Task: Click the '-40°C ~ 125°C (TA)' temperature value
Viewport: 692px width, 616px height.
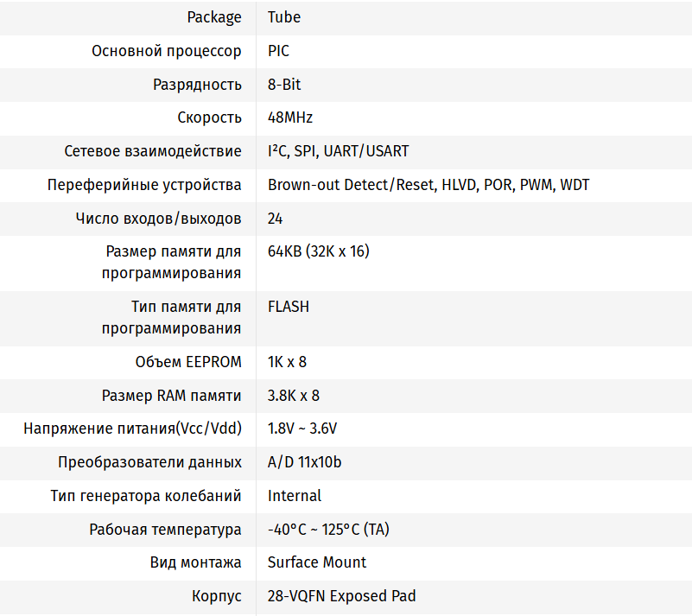Action: pos(328,530)
